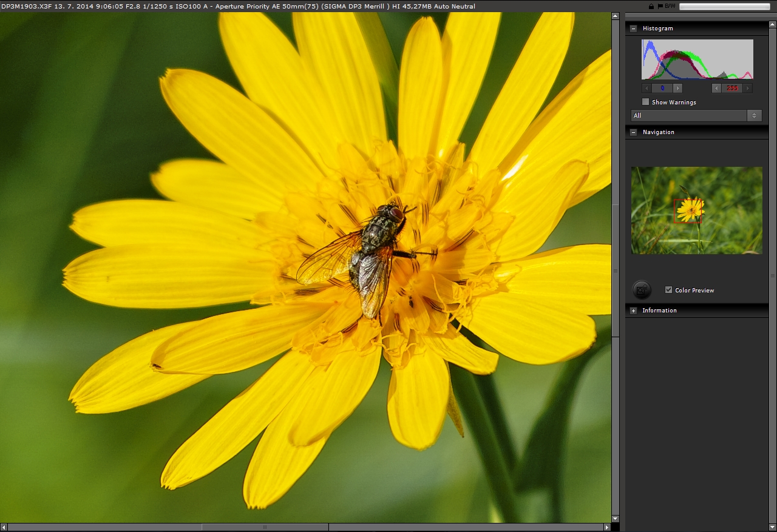
Task: Increase histogram highlight value 255 right arrow
Action: coord(747,88)
